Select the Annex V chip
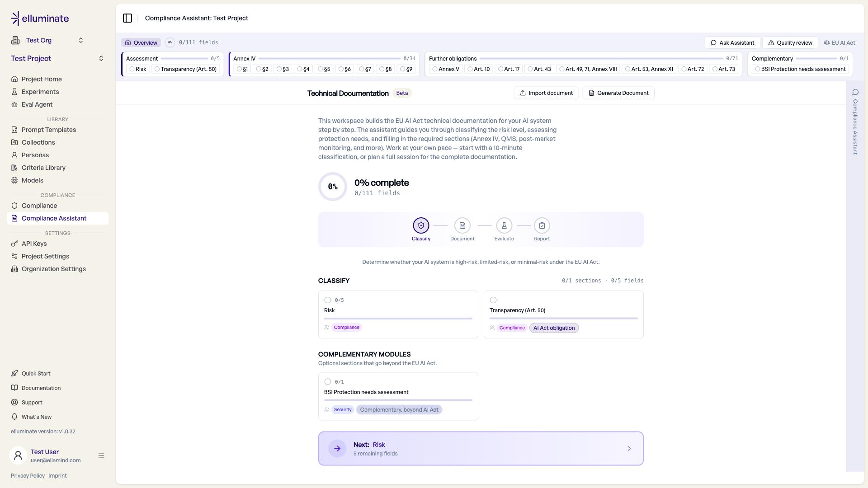868x488 pixels. (446, 69)
